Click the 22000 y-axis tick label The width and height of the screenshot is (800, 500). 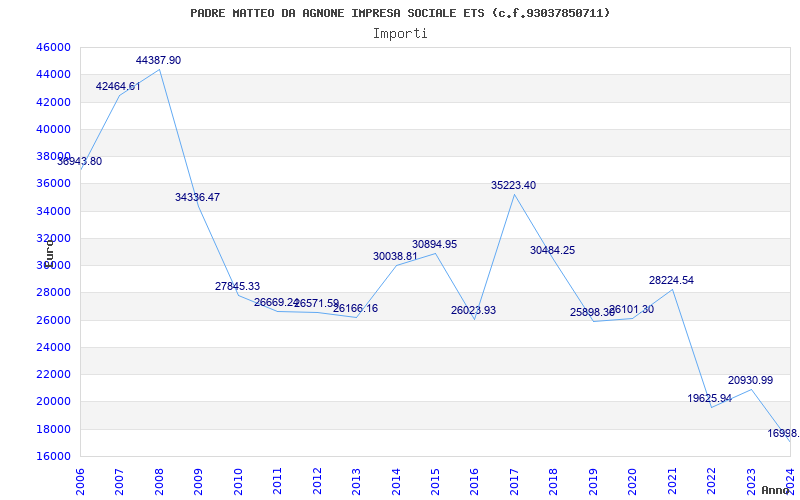point(53,374)
